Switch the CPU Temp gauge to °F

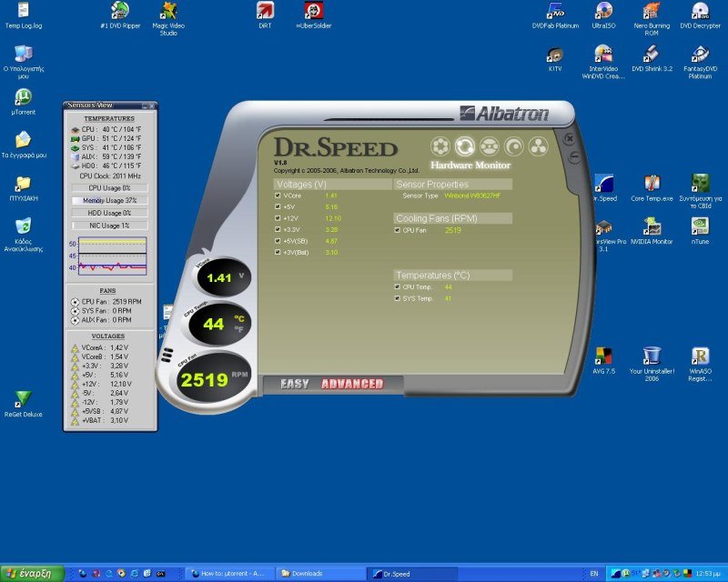(239, 329)
